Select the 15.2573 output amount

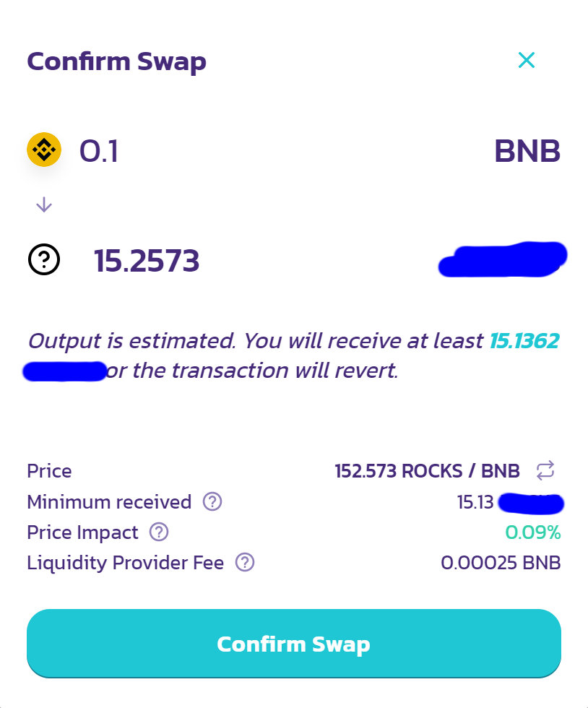[x=147, y=261]
